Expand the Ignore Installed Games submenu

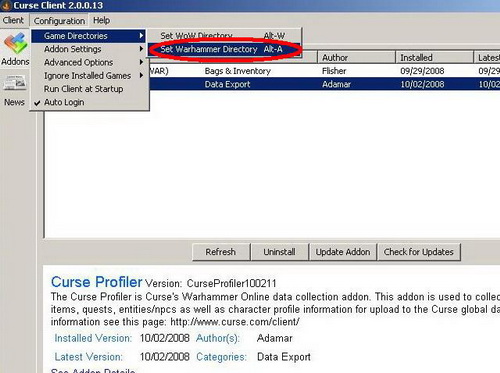[x=88, y=76]
